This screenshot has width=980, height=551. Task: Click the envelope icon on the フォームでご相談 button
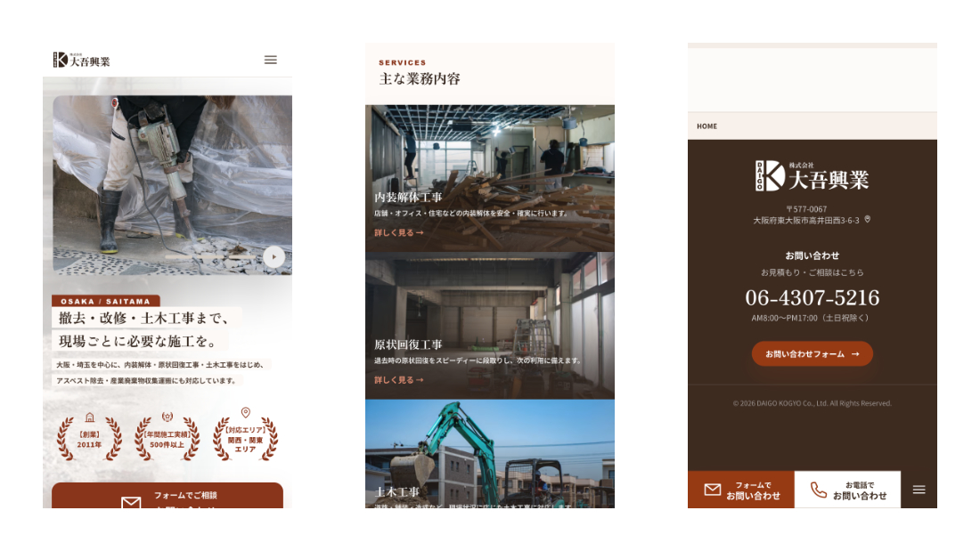point(131,502)
